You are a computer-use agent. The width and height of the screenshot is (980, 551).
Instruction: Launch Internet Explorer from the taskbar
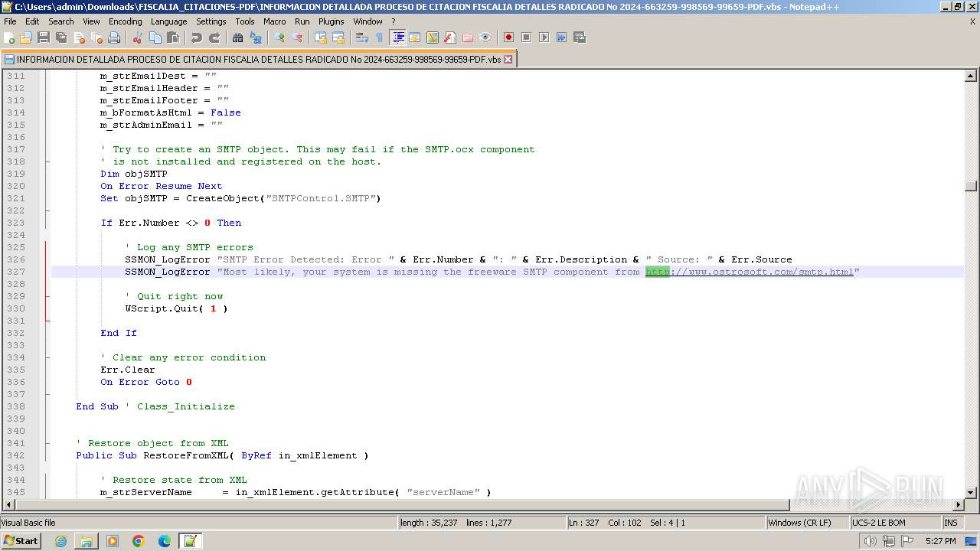tap(60, 541)
